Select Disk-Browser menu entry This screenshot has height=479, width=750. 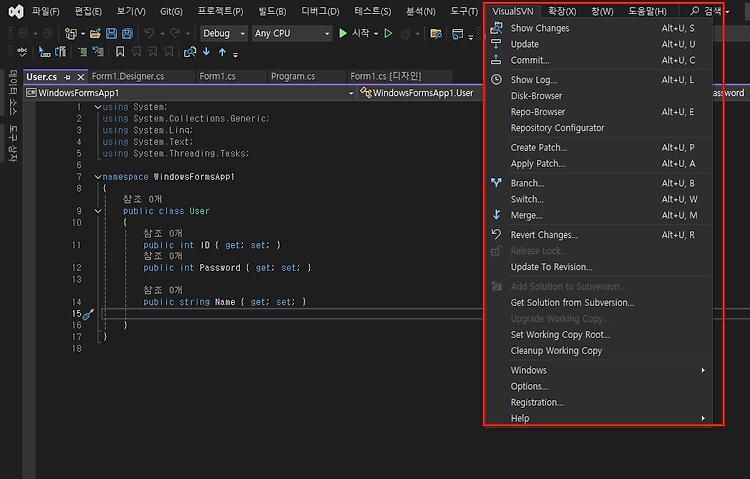pyautogui.click(x=600, y=96)
